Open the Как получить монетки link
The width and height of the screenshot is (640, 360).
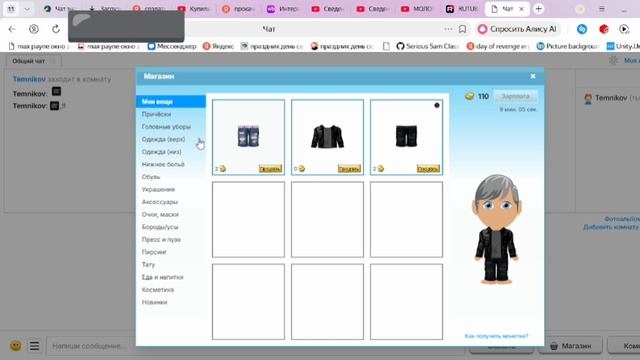(x=496, y=336)
